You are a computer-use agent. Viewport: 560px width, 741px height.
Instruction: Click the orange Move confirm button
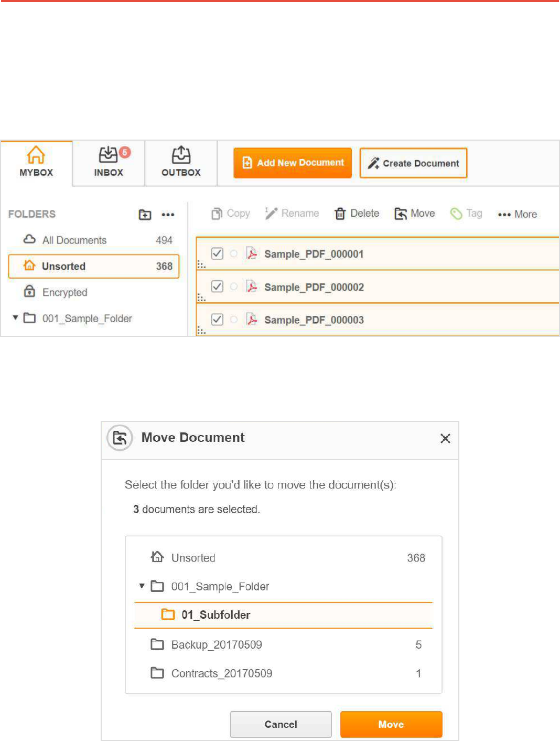tap(391, 724)
